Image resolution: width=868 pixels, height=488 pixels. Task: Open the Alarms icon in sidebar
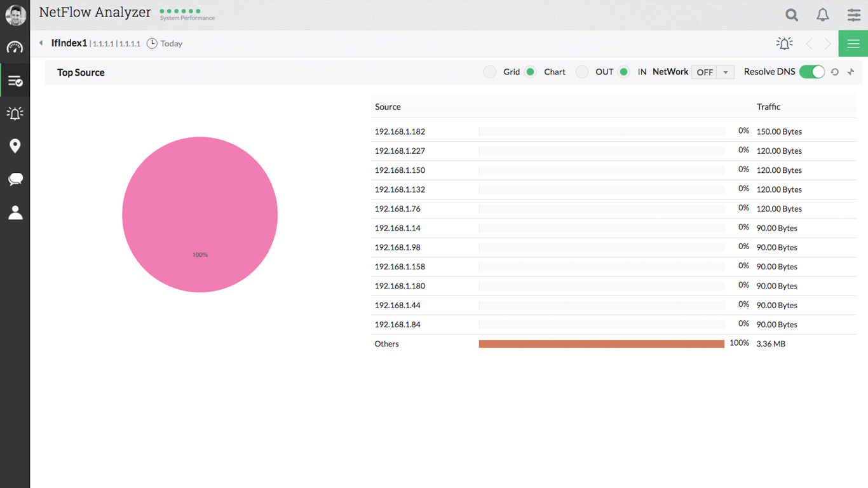point(15,113)
